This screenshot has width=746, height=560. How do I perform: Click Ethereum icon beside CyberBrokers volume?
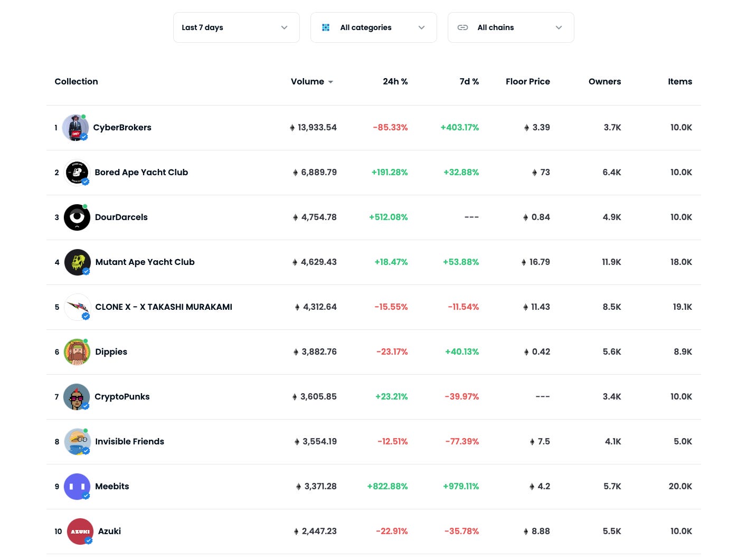pyautogui.click(x=292, y=128)
